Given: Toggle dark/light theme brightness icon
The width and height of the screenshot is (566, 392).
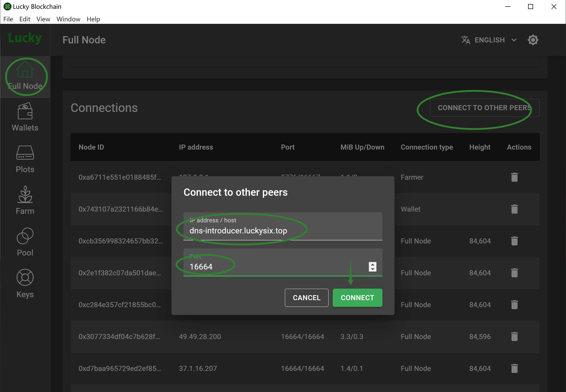Looking at the screenshot, I should click(533, 40).
